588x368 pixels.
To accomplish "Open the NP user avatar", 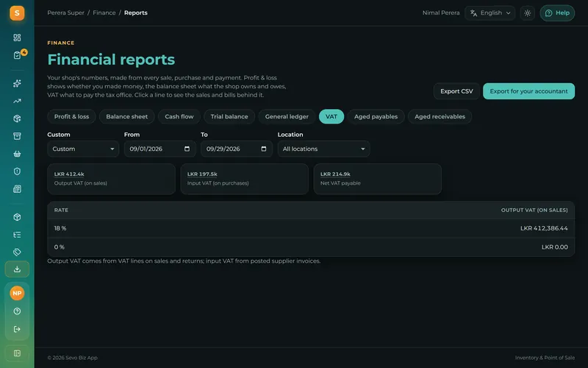I will point(17,293).
